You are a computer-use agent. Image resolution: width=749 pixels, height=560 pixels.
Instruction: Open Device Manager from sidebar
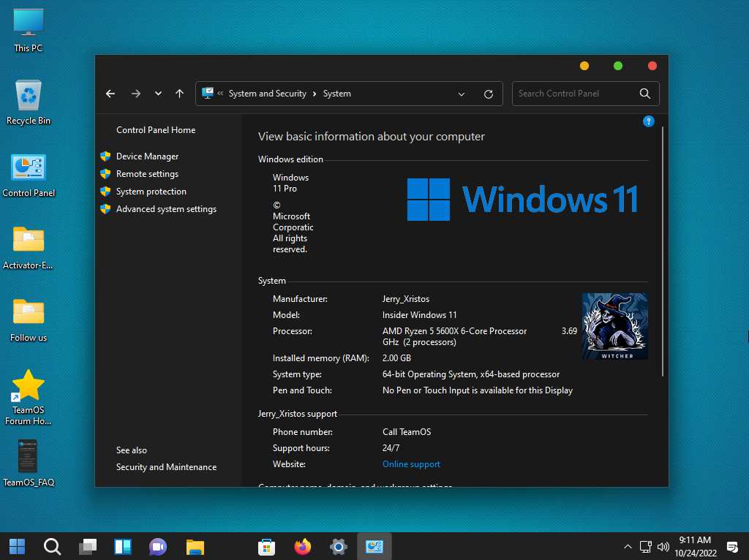147,156
